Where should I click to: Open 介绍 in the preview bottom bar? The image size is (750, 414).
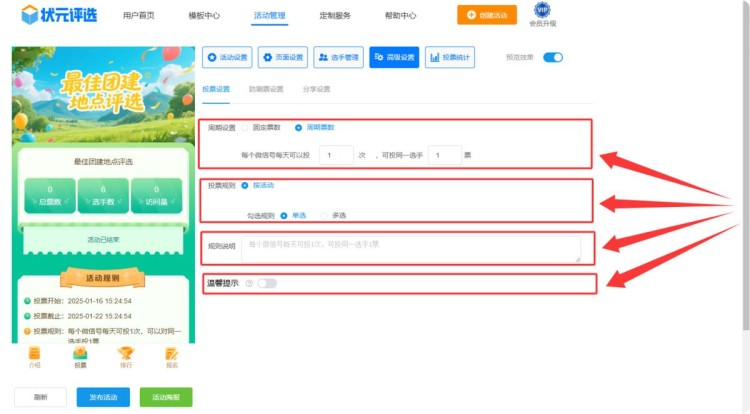pos(35,356)
